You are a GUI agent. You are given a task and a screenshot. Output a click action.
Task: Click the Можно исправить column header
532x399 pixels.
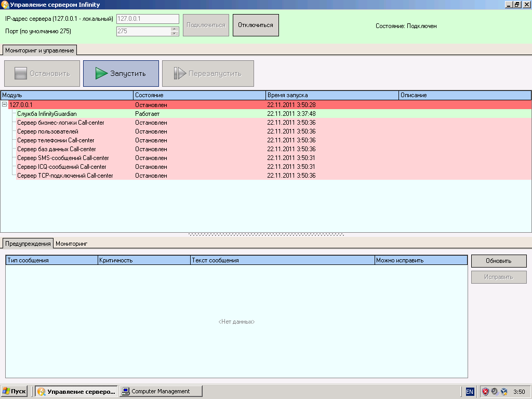pos(421,260)
